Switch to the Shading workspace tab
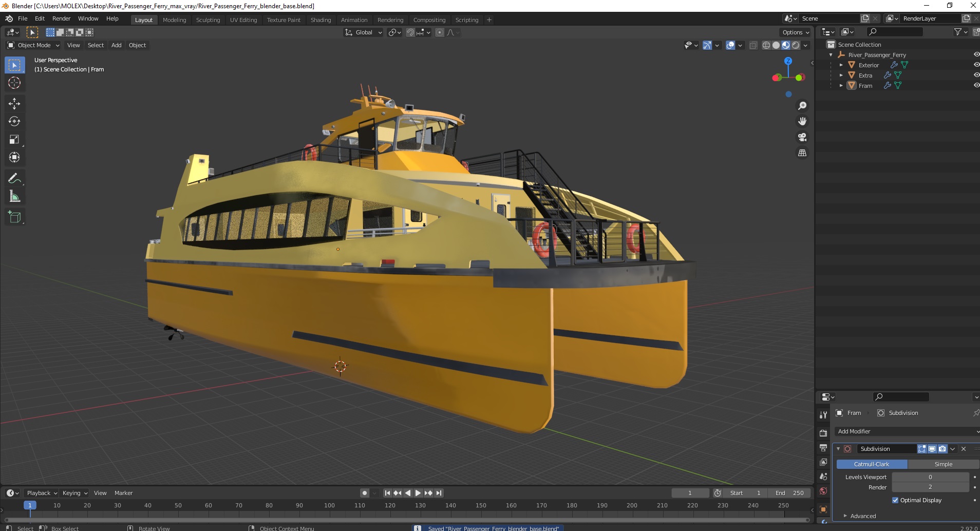 tap(321, 20)
